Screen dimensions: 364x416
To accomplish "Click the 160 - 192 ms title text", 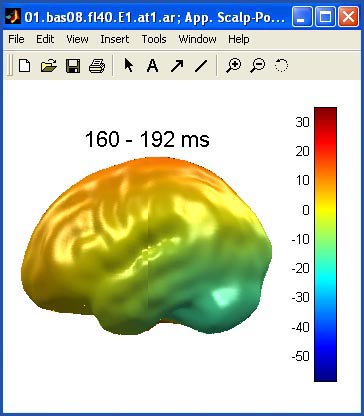I will (x=147, y=139).
